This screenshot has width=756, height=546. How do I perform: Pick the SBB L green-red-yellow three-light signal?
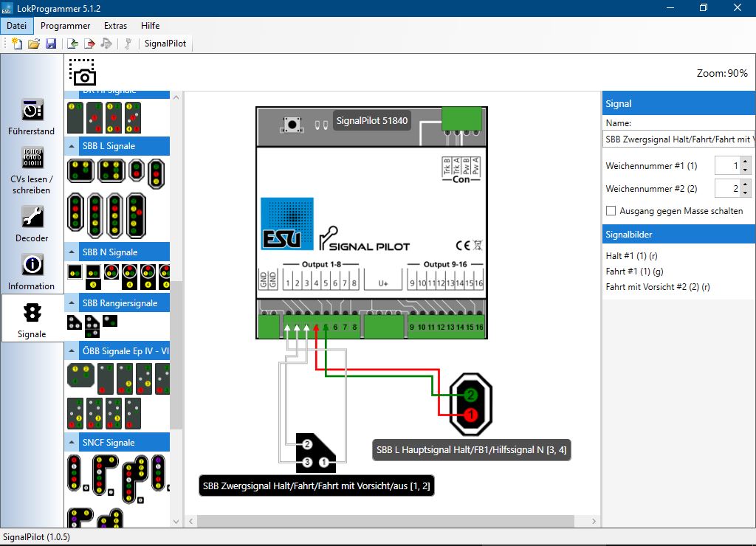[157, 173]
